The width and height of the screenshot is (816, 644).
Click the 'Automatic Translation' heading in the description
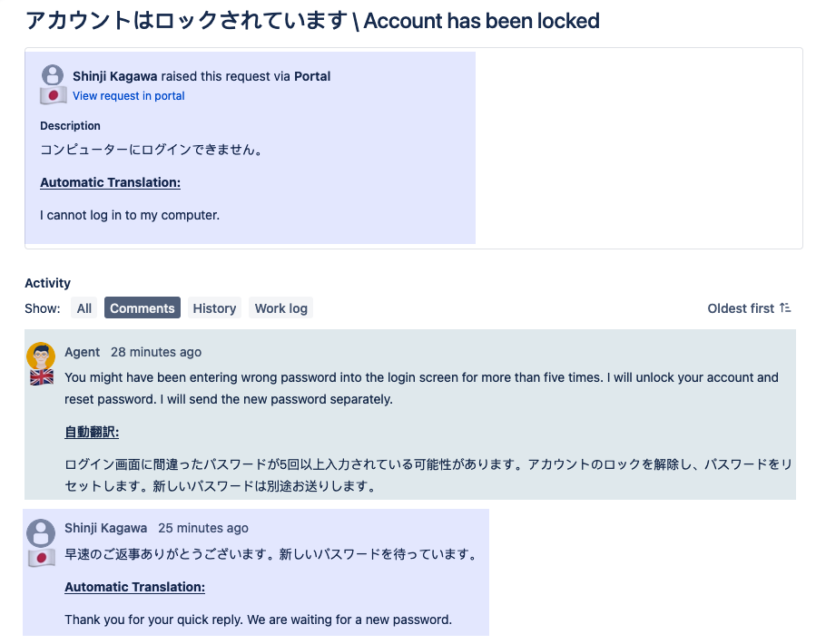click(x=109, y=182)
